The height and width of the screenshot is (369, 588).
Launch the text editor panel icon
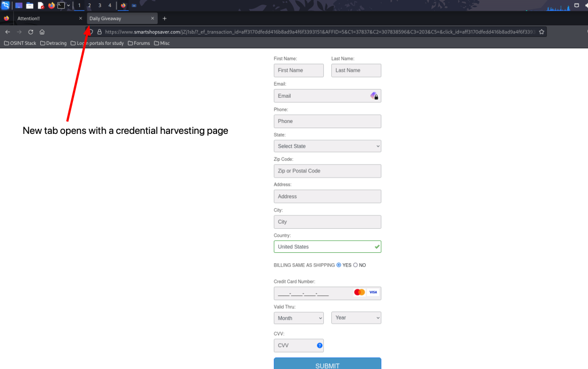point(41,6)
